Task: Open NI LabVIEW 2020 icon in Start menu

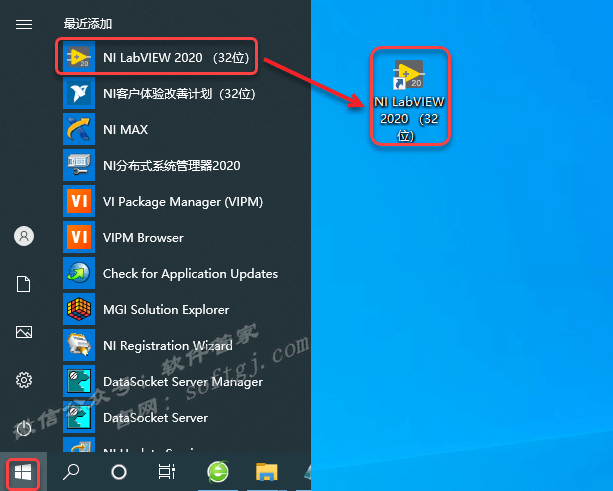Action: (x=79, y=57)
